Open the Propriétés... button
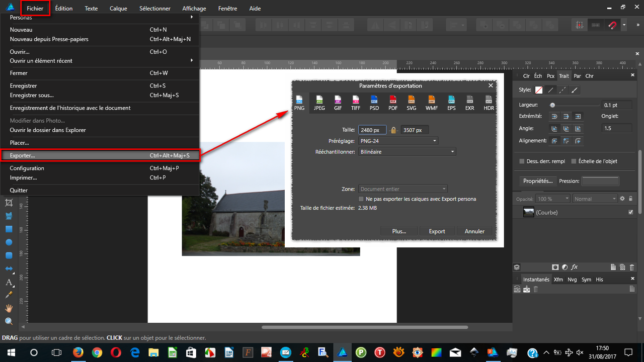This screenshot has width=644, height=362. point(538,181)
